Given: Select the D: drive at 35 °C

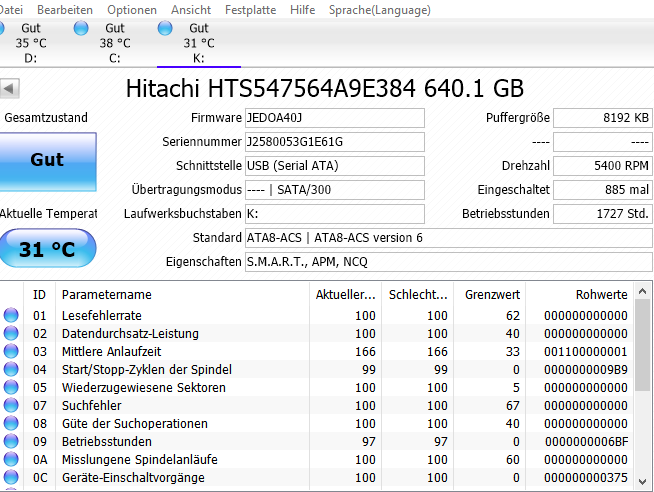Looking at the screenshot, I should click(31, 43).
